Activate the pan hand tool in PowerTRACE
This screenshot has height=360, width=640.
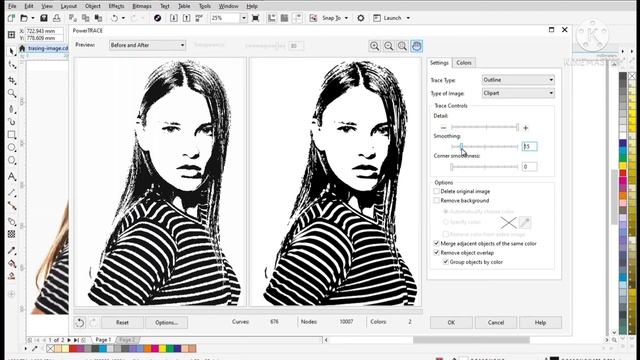coord(416,46)
